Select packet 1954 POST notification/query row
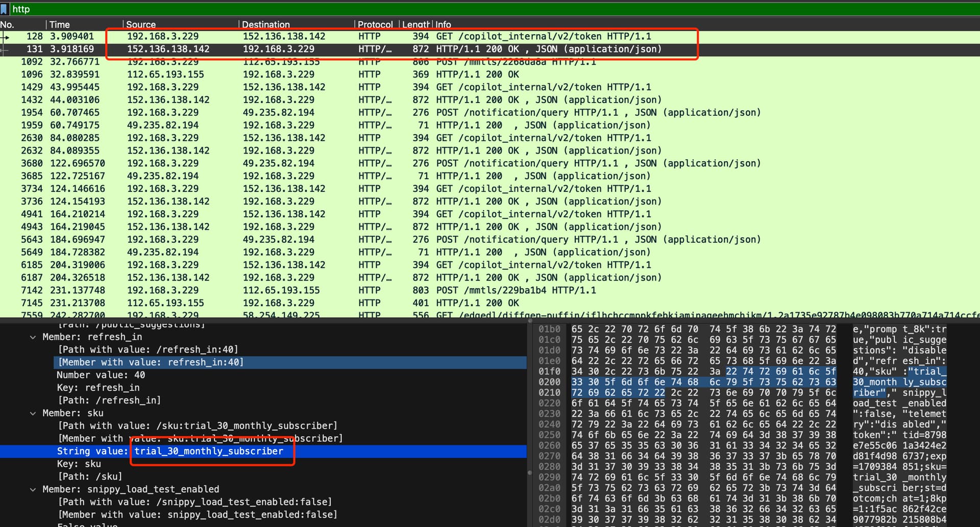The image size is (980, 527). click(490, 113)
